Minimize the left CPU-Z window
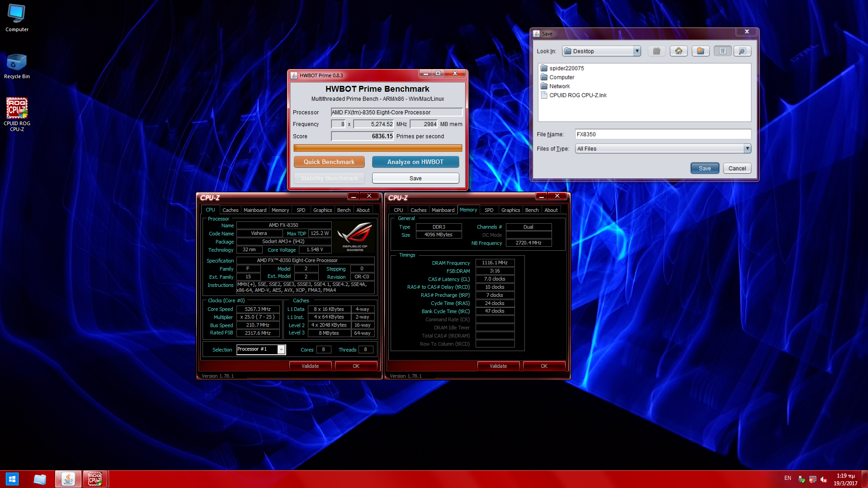Viewport: 868px width, 488px height. [354, 196]
